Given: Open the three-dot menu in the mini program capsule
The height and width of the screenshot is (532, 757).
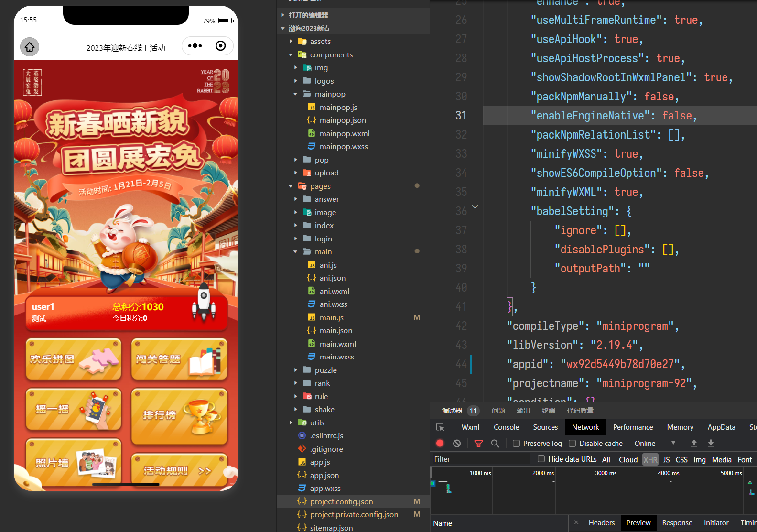Looking at the screenshot, I should (x=195, y=46).
